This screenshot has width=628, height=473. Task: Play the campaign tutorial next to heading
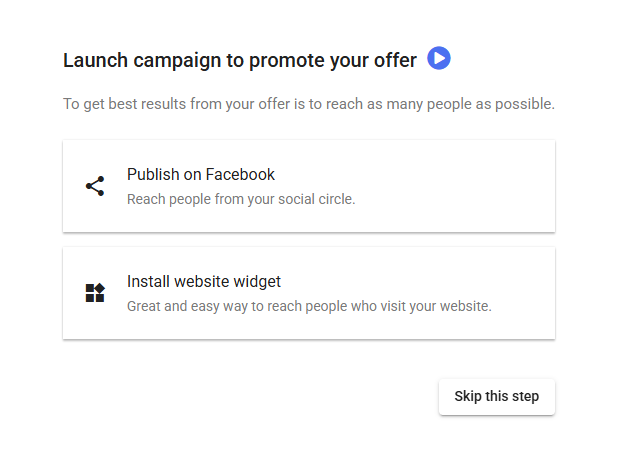coord(439,59)
